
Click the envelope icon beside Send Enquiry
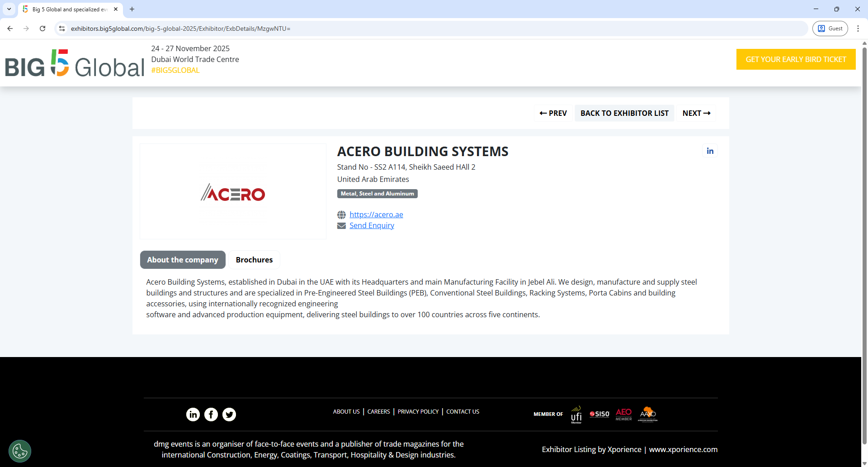(x=341, y=225)
